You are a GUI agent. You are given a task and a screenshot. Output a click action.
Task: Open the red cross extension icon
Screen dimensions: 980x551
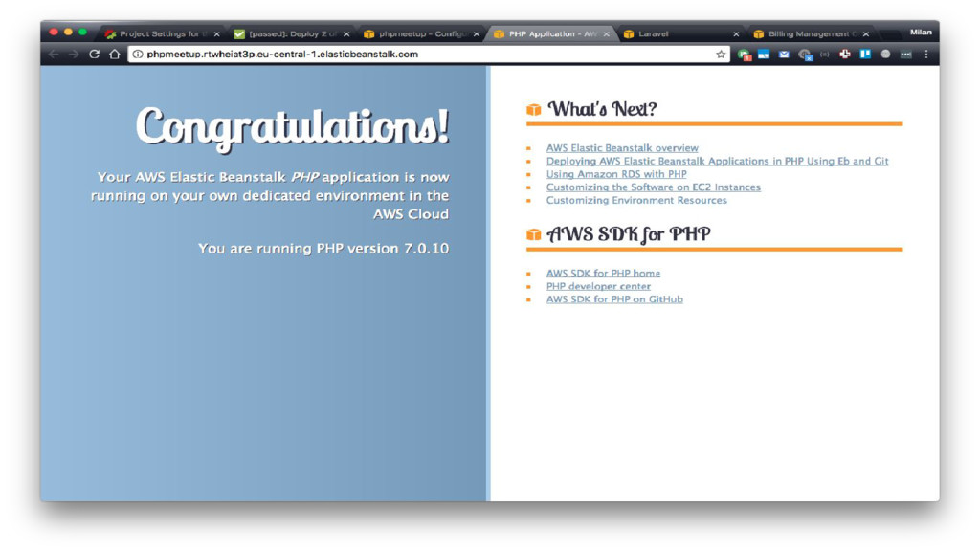click(x=845, y=55)
